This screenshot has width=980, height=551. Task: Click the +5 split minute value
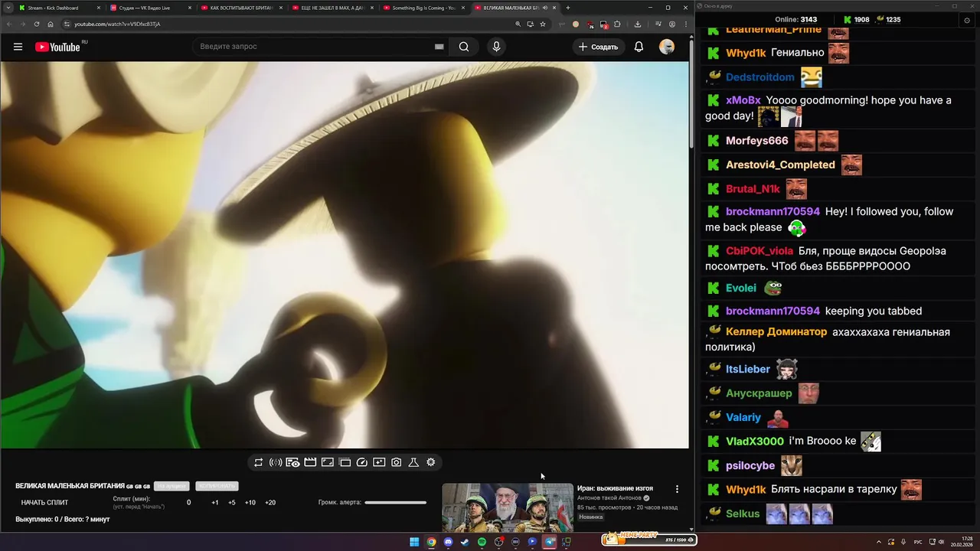point(232,503)
